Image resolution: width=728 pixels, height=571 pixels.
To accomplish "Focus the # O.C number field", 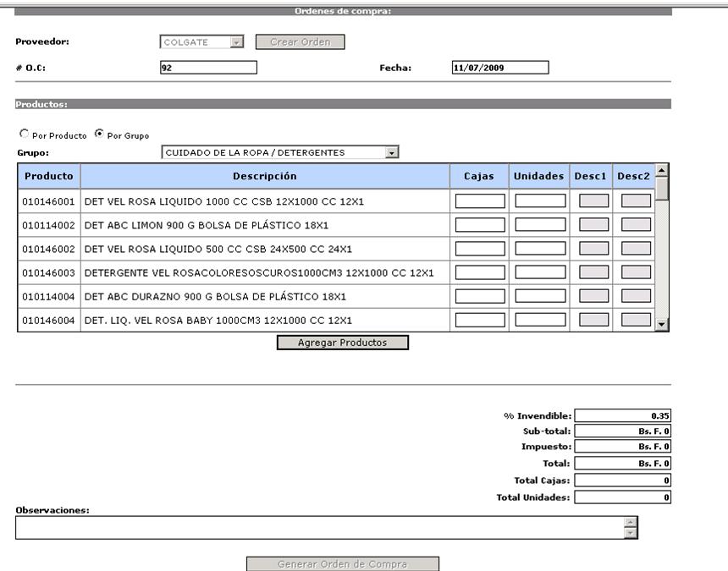I will tap(208, 68).
